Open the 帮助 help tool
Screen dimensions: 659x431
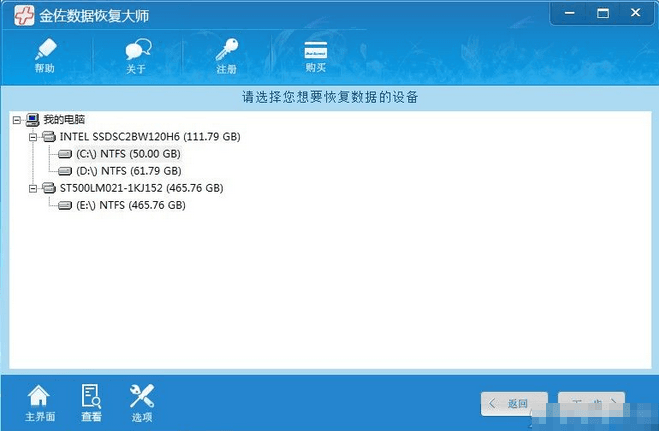[45, 56]
